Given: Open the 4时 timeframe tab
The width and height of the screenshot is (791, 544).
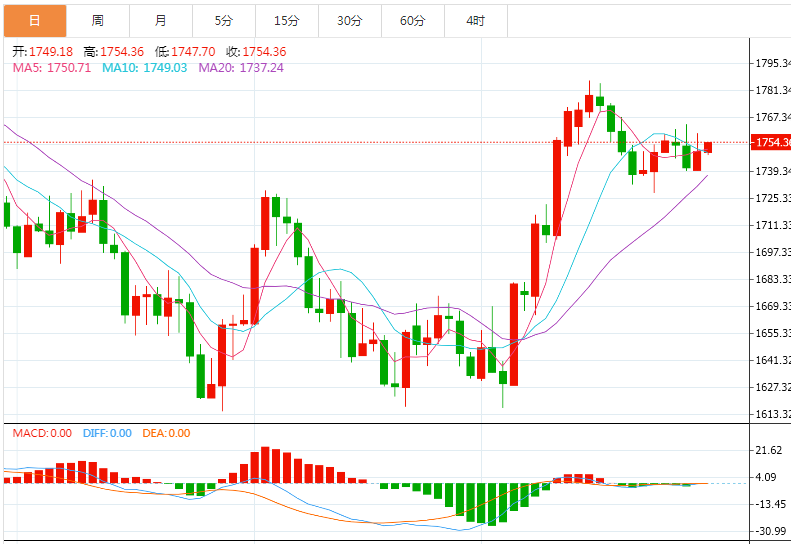Looking at the screenshot, I should (x=476, y=21).
